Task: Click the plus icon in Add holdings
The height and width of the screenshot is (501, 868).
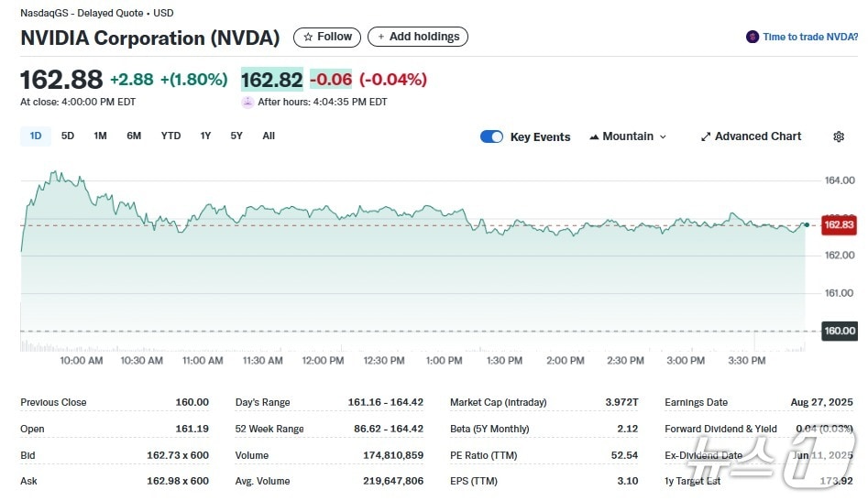Action: [x=381, y=38]
